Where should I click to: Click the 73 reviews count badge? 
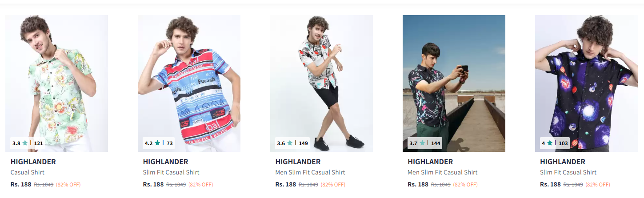click(x=170, y=143)
